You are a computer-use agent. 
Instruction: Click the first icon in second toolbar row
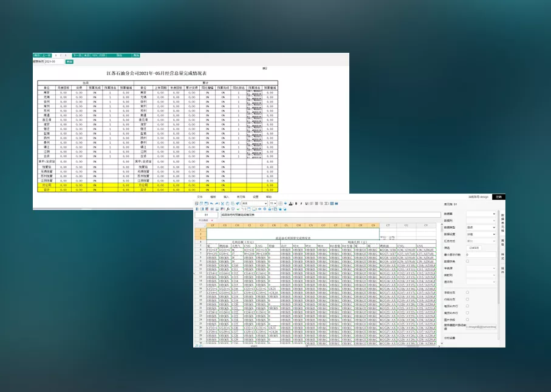(x=197, y=209)
